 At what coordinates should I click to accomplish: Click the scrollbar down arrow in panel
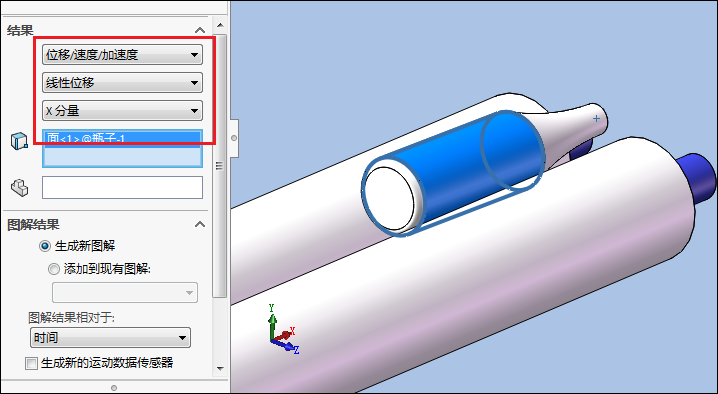click(x=220, y=368)
